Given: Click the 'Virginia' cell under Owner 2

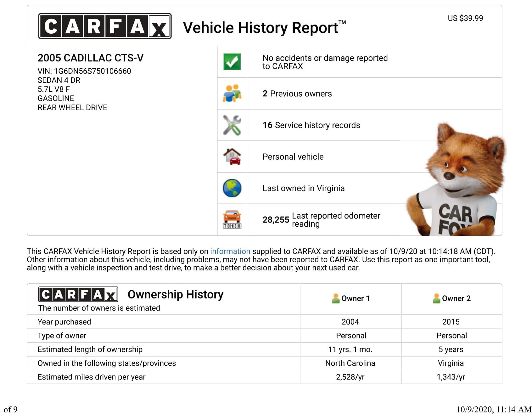Looking at the screenshot, I should click(451, 363).
